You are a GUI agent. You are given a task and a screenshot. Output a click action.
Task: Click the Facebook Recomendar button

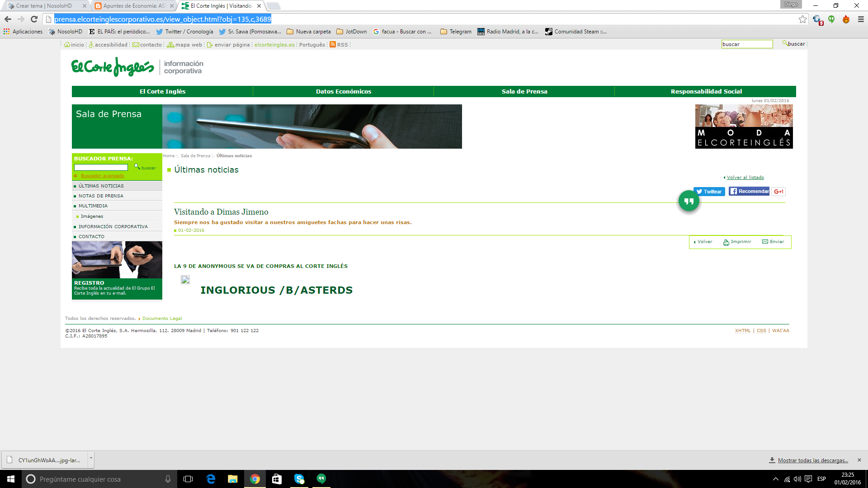click(749, 191)
